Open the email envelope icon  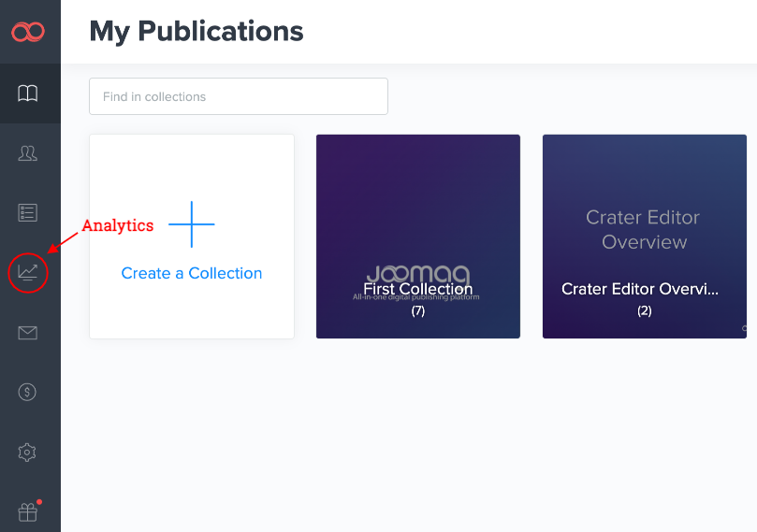click(x=28, y=333)
